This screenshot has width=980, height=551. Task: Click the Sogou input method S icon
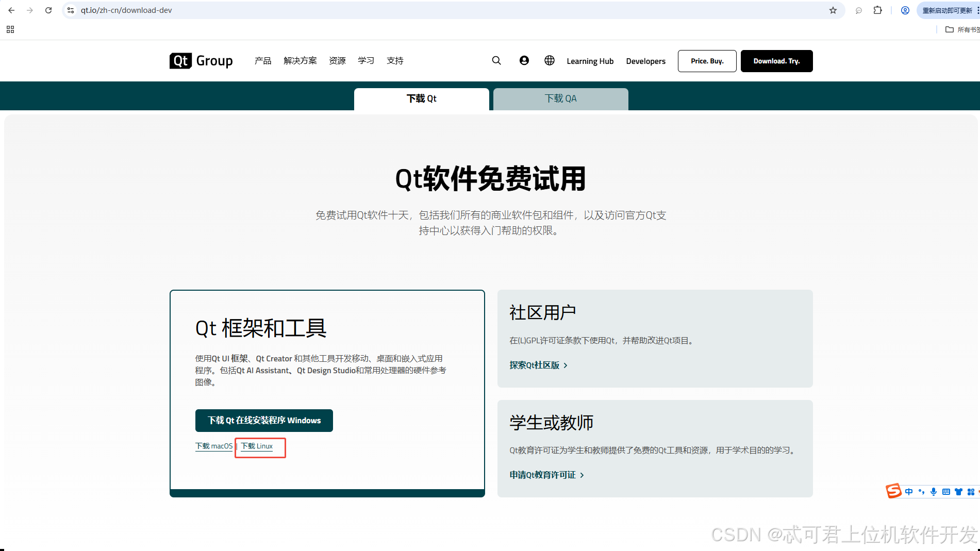(x=893, y=491)
